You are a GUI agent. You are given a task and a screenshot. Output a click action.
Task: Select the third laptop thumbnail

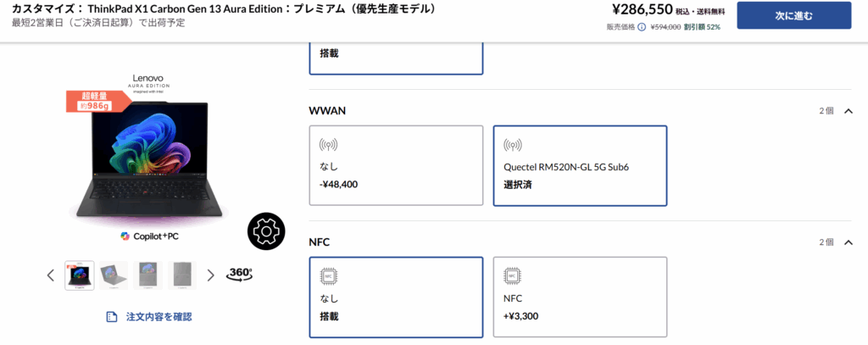point(147,275)
